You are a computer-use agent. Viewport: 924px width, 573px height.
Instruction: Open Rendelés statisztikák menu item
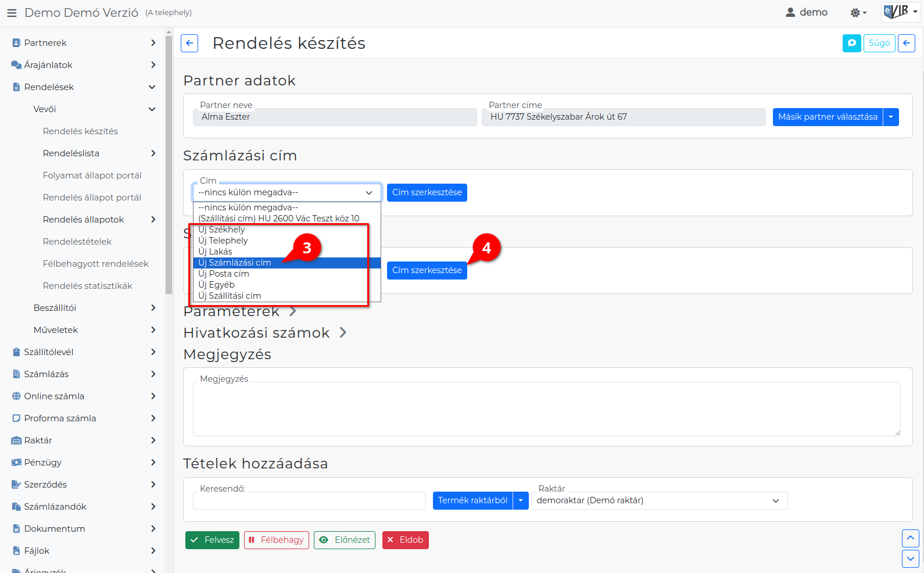click(x=88, y=286)
